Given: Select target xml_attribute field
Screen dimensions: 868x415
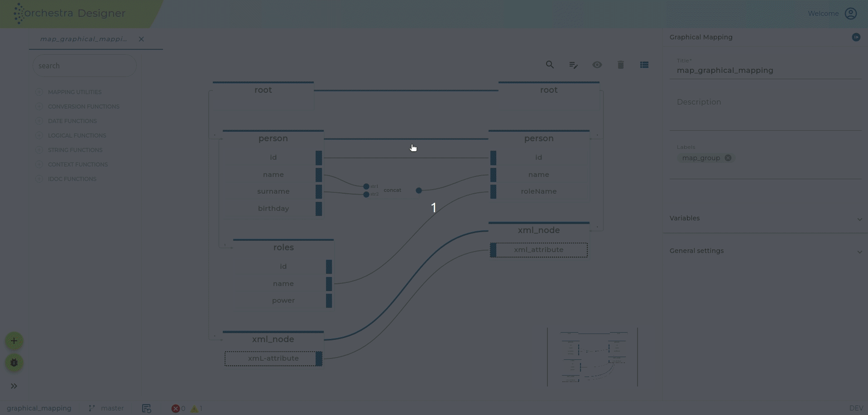Looking at the screenshot, I should pyautogui.click(x=539, y=250).
